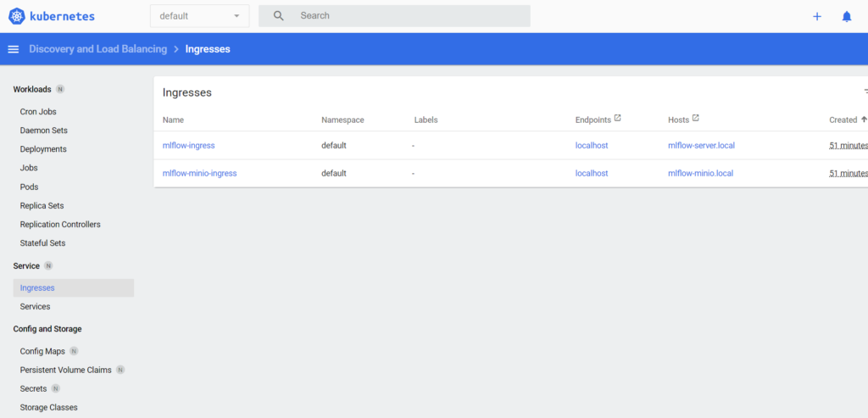Open Daemon Sets in sidebar

[x=44, y=131]
